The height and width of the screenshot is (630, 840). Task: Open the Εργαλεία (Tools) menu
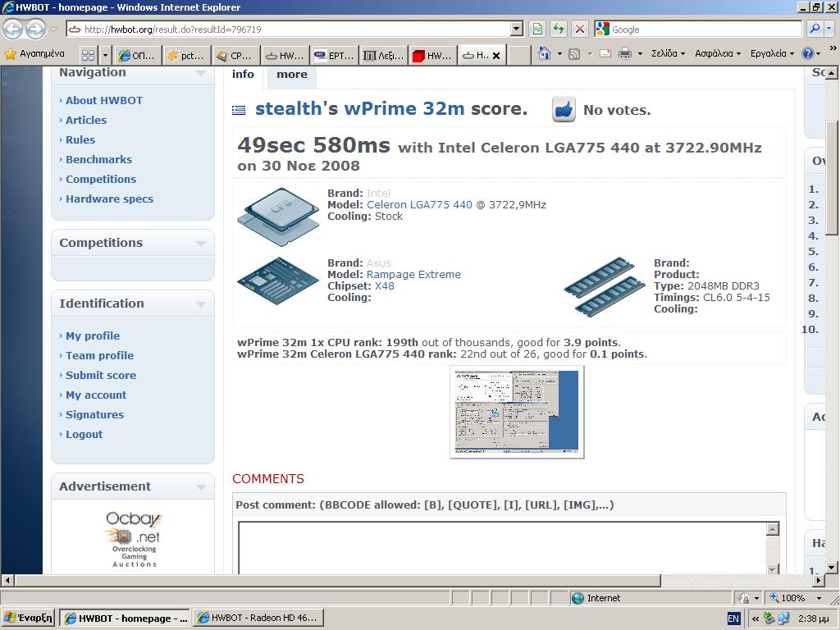coord(772,53)
